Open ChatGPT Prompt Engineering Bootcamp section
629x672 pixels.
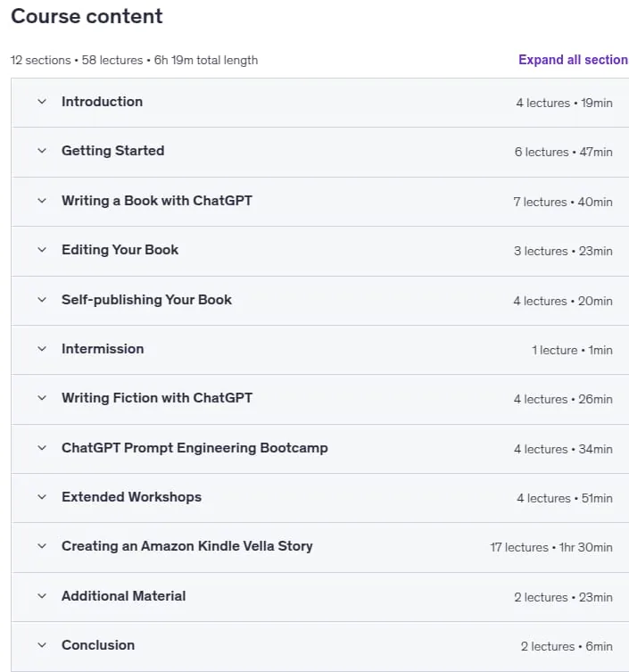tap(194, 448)
